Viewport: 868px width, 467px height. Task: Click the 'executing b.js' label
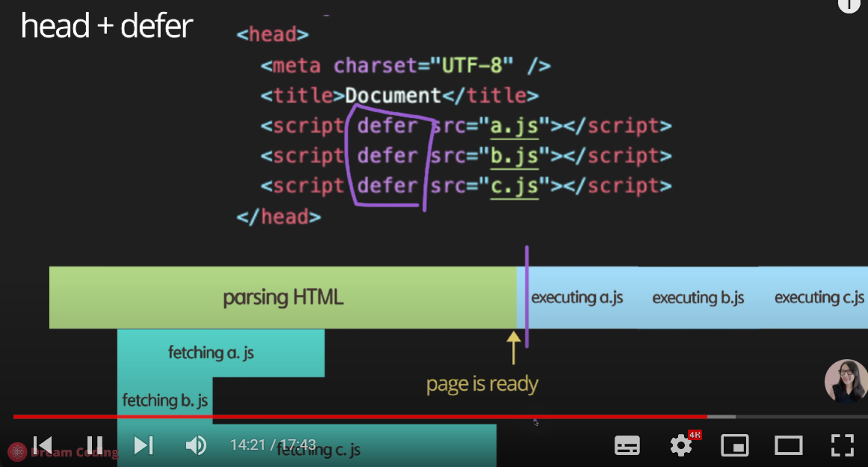[698, 297]
